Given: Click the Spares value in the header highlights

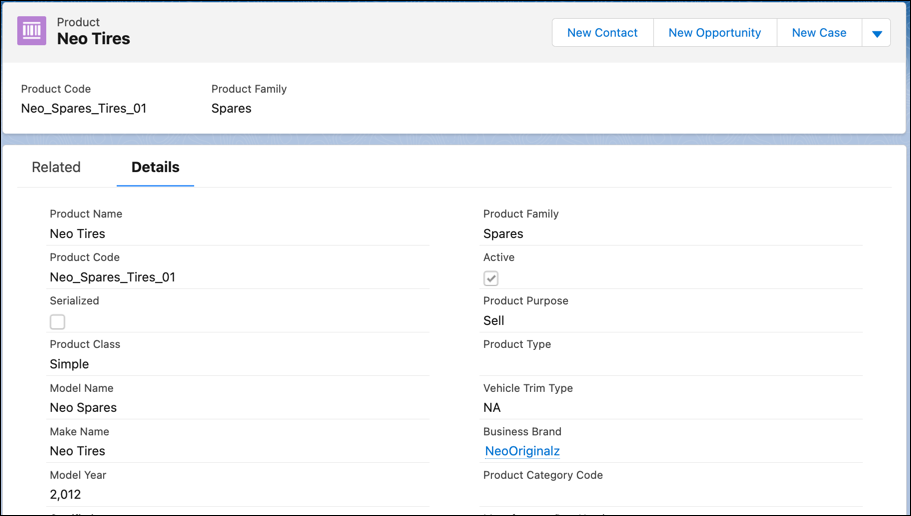Looking at the screenshot, I should coord(231,109).
